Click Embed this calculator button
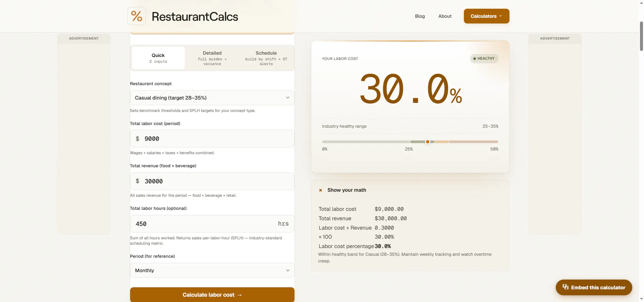The image size is (644, 302). coord(594,287)
